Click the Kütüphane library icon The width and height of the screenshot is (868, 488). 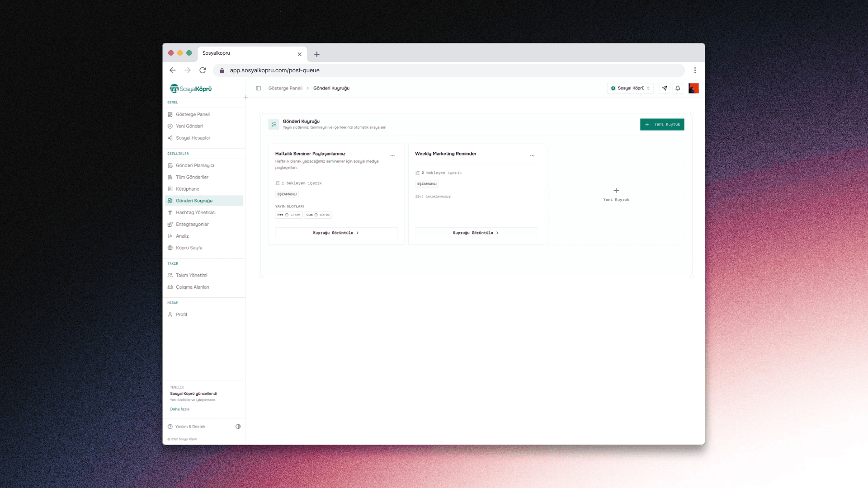coord(170,189)
